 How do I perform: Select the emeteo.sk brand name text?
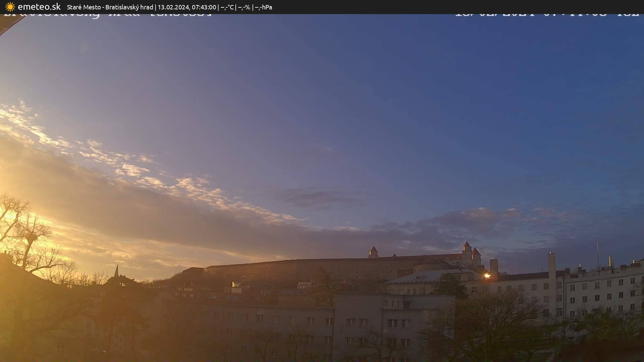40,7
